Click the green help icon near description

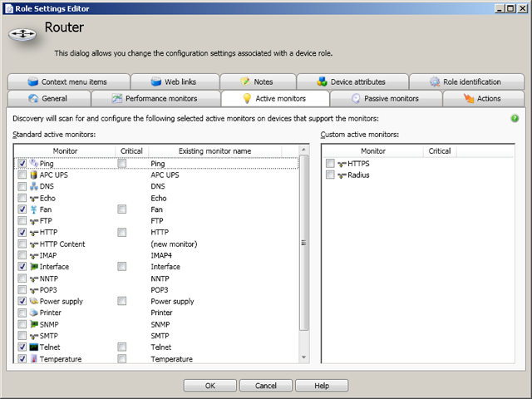click(515, 118)
